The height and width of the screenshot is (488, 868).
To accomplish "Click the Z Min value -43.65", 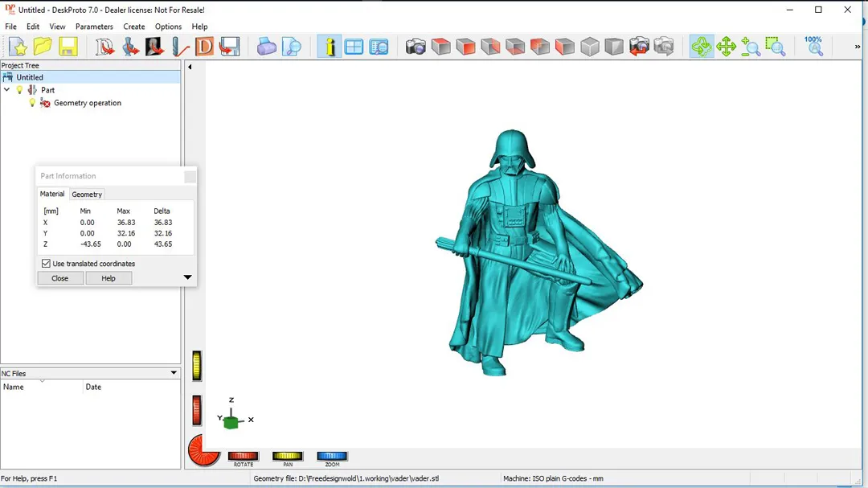I will pyautogui.click(x=91, y=244).
